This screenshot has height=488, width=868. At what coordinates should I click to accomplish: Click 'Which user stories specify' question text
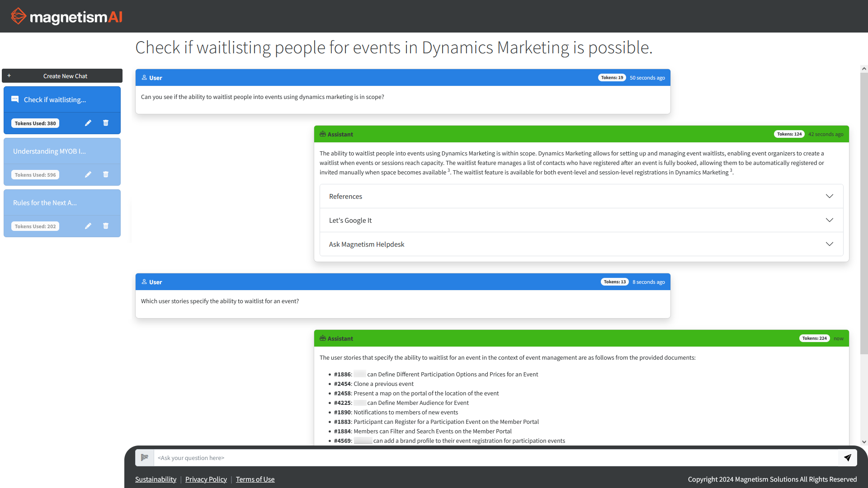coord(220,301)
